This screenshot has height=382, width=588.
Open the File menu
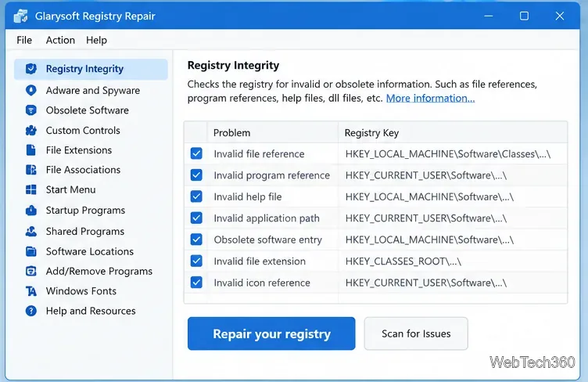tap(24, 40)
